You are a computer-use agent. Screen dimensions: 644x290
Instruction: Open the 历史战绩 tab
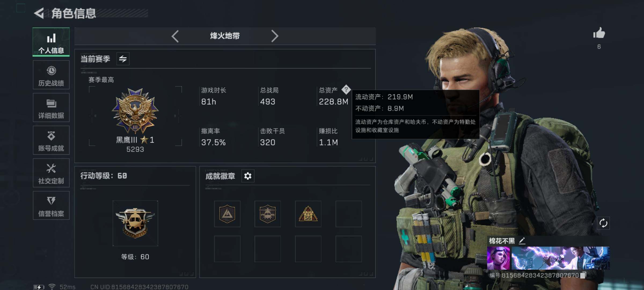[x=51, y=75]
